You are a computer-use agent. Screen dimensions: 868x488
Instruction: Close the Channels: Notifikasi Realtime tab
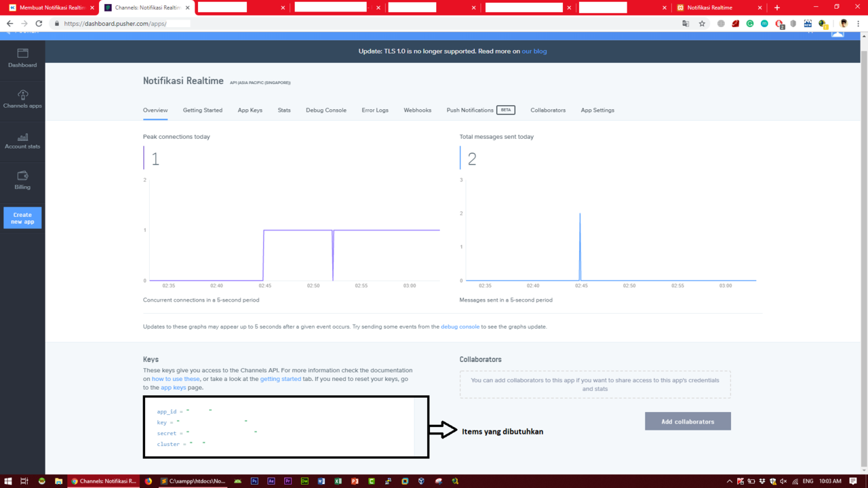tap(188, 7)
